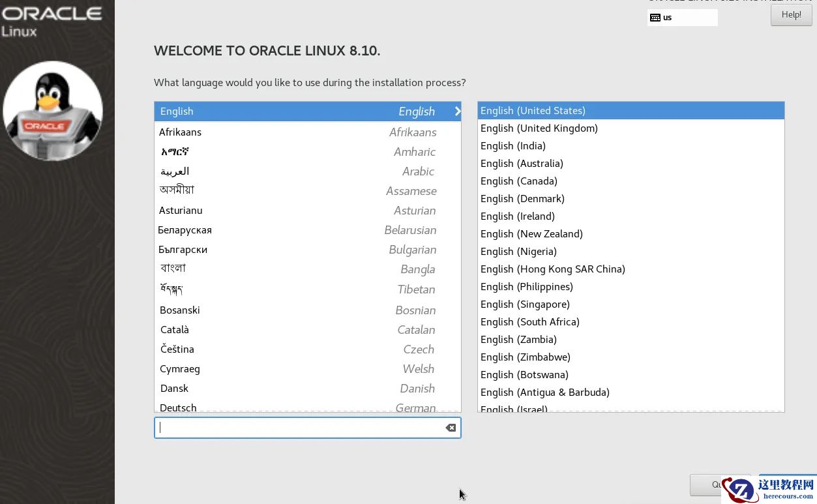817x504 pixels.
Task: Click the keyboard layout icon
Action: (655, 18)
